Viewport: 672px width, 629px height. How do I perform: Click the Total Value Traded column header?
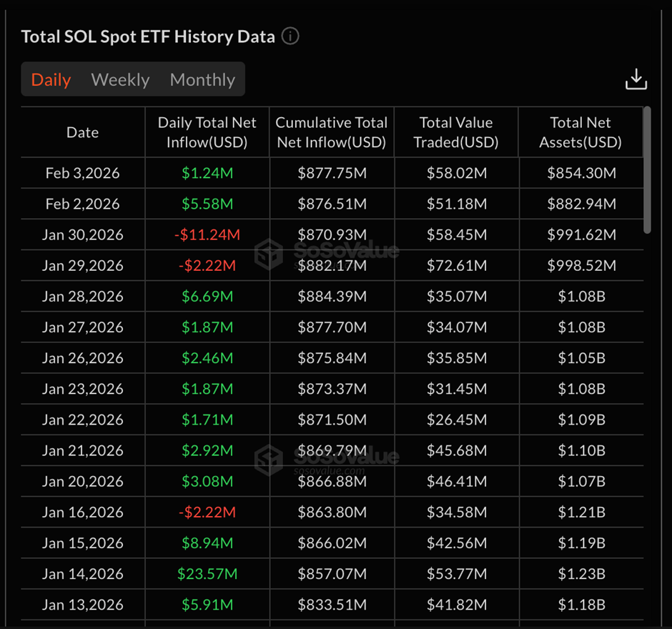click(x=456, y=132)
